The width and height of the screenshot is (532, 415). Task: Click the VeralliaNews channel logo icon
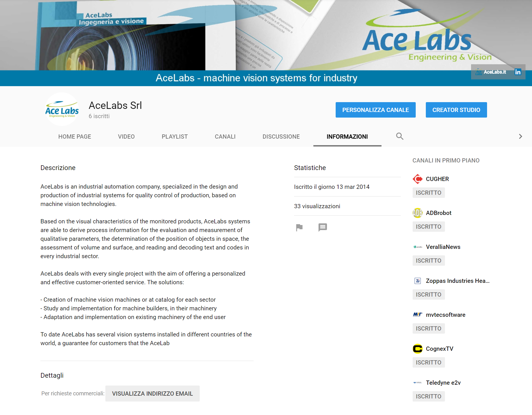click(418, 247)
